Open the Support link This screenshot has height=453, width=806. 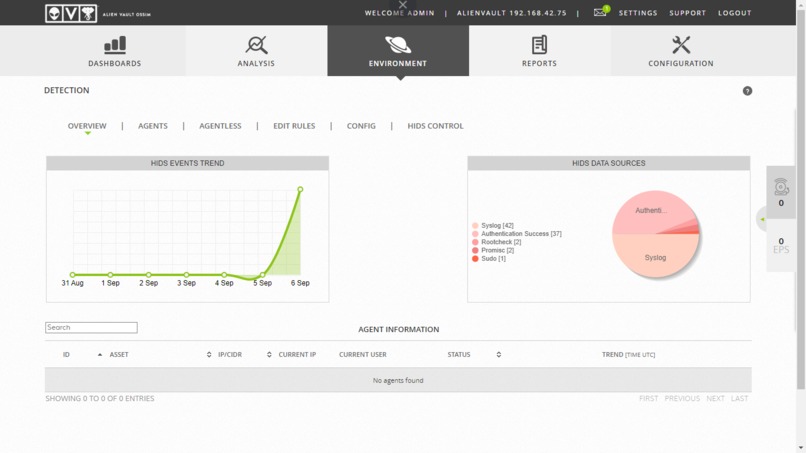click(x=687, y=13)
